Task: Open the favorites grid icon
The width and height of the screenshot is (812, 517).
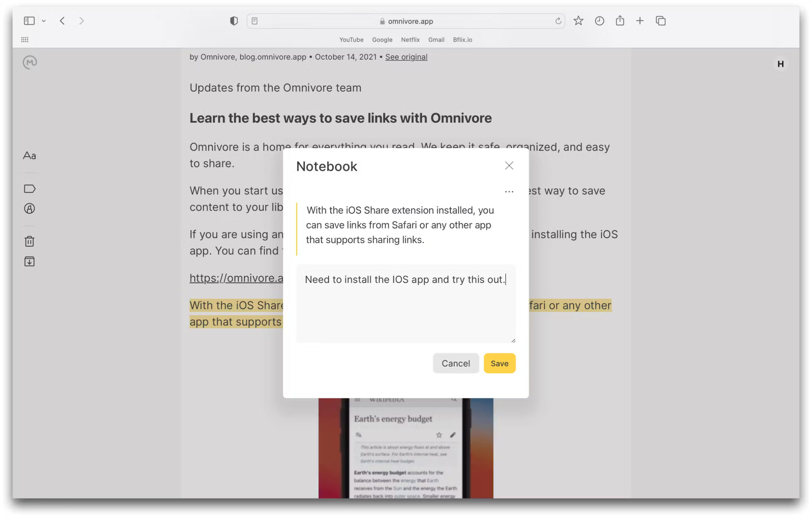Action: click(25, 40)
